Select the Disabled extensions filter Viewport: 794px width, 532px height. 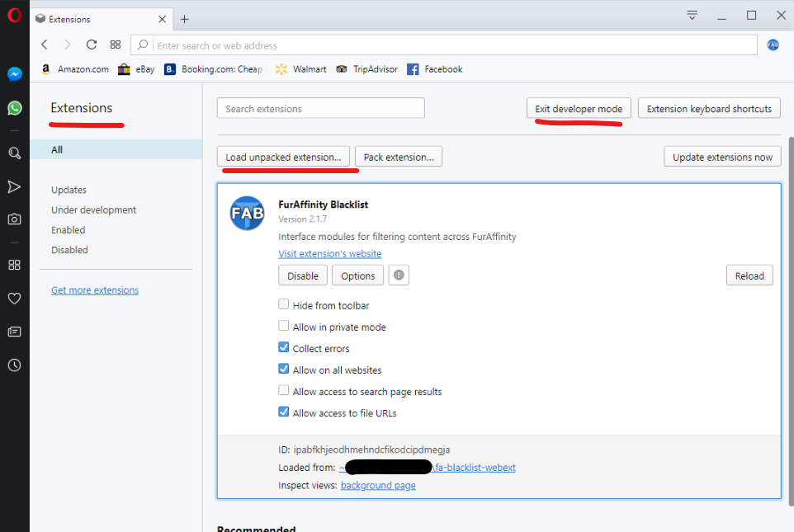(x=69, y=250)
